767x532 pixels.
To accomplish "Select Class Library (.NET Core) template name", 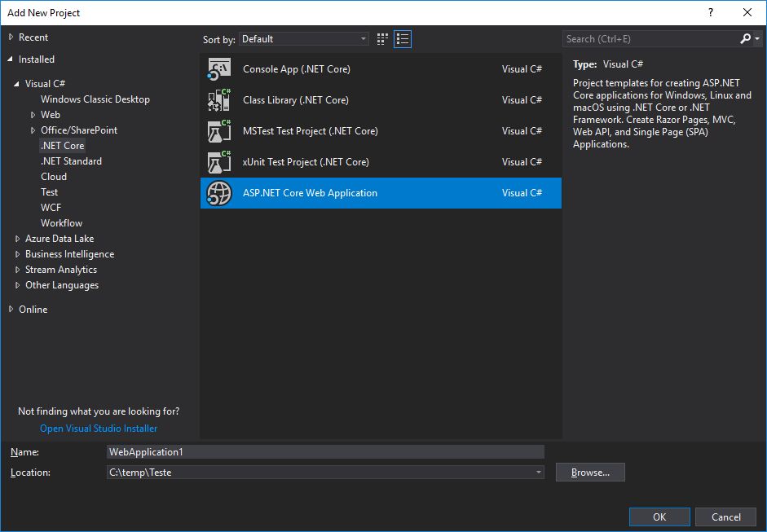I will (296, 99).
